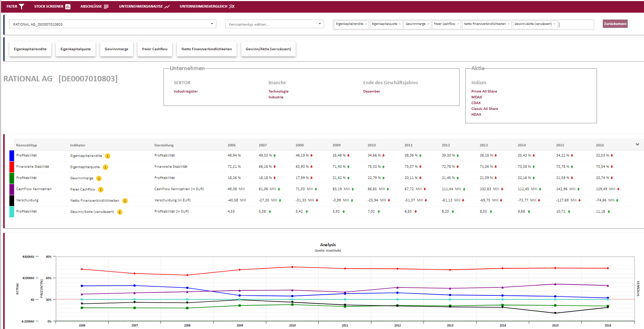Click info icon next to Netto Finanzverbindlichkeiten
The image size is (644, 329).
[125, 201]
